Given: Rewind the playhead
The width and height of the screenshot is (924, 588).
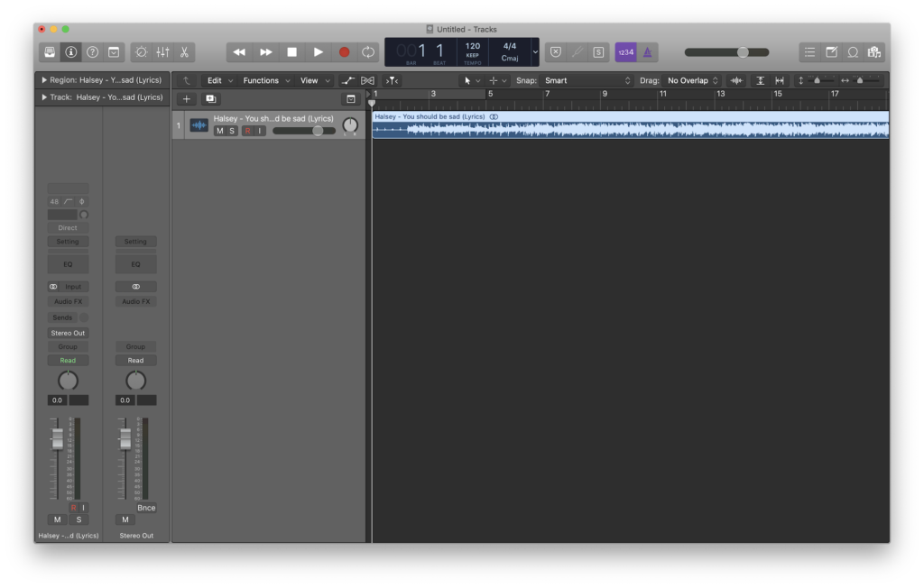Looking at the screenshot, I should [x=239, y=52].
